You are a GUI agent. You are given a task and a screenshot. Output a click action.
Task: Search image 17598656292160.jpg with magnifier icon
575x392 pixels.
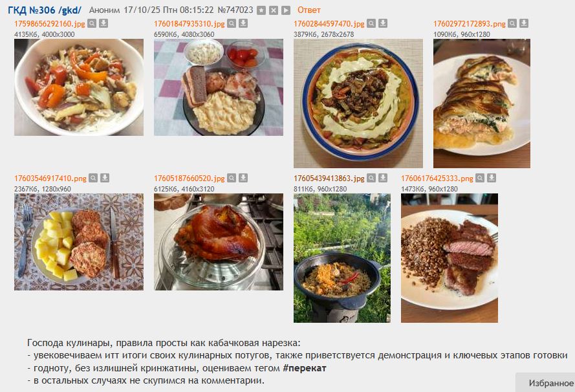pos(92,23)
